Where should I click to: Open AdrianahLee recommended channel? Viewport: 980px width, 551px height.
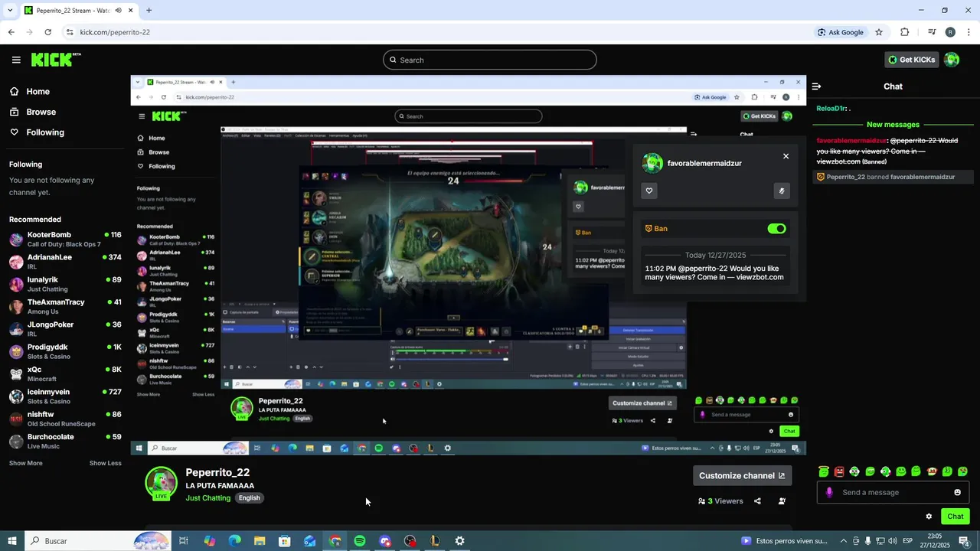[x=64, y=262]
